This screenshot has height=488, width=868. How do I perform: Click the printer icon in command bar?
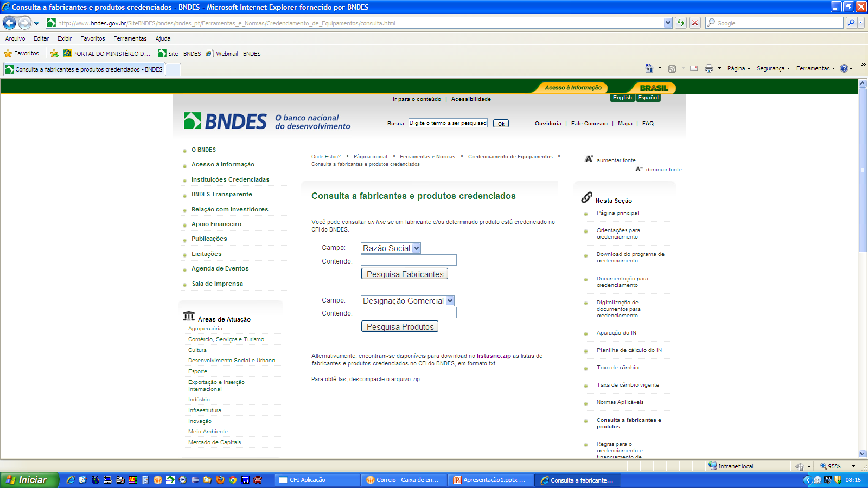tap(709, 68)
